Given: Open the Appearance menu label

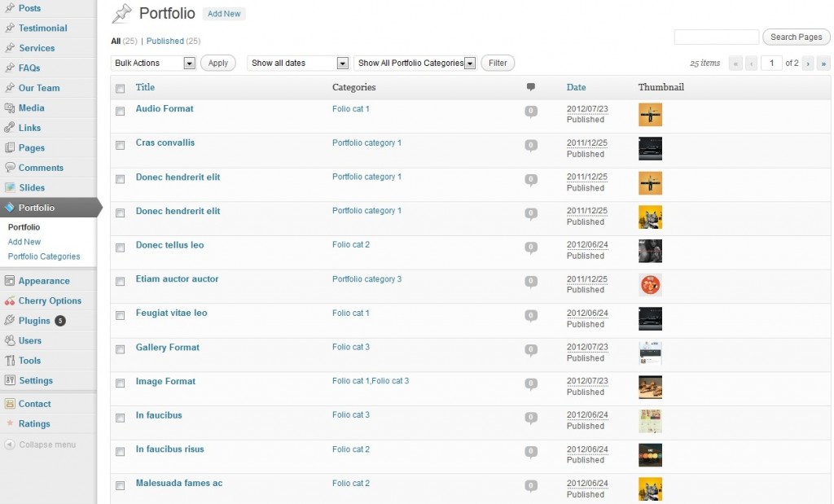Looking at the screenshot, I should [x=44, y=281].
